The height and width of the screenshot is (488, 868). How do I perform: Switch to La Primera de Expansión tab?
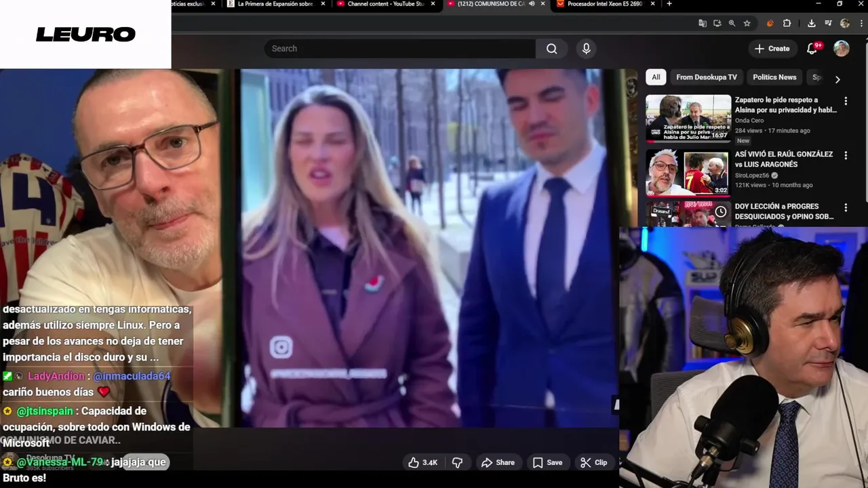pos(275,4)
